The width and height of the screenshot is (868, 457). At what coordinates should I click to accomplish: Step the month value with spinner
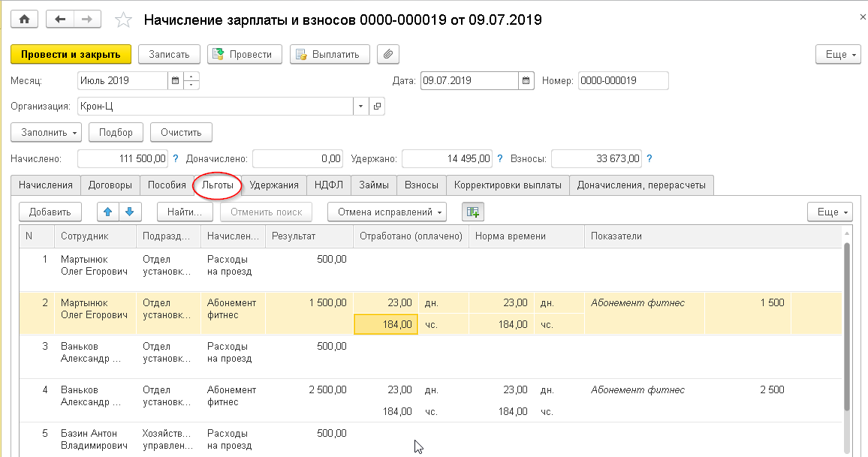pos(191,81)
